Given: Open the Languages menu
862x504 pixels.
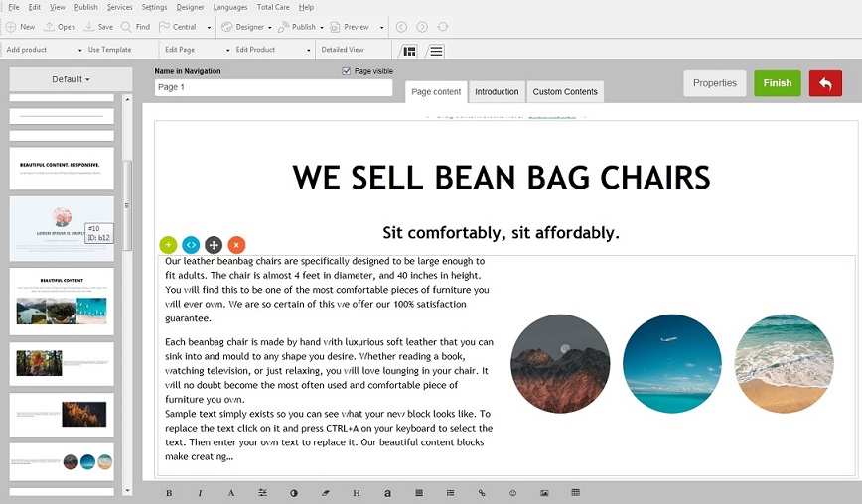Looking at the screenshot, I should pos(230,7).
